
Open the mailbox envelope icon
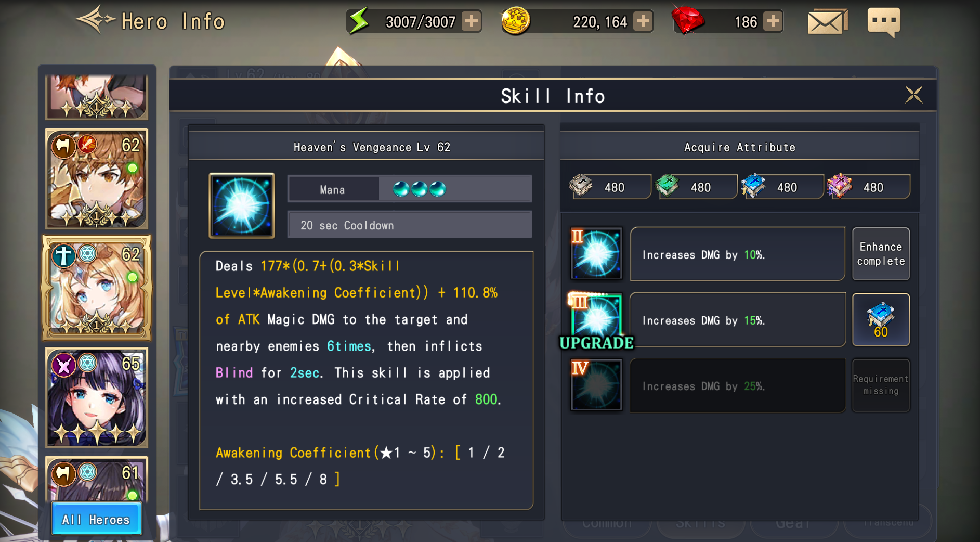click(x=827, y=22)
